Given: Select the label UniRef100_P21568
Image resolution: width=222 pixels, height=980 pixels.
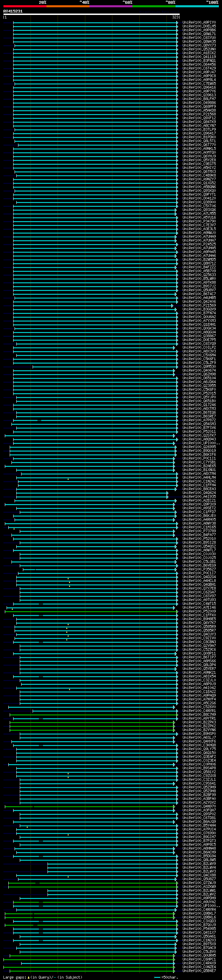Looking at the screenshot, I should pyautogui.click(x=199, y=114).
